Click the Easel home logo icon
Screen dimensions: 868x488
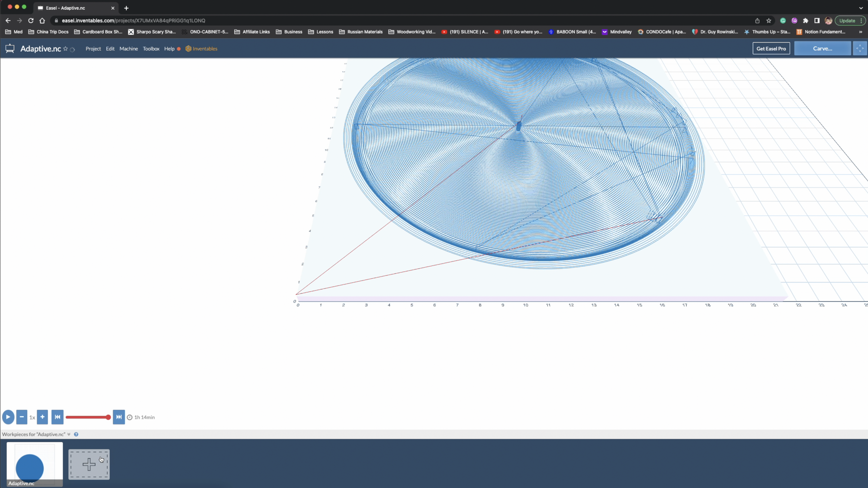(x=10, y=48)
